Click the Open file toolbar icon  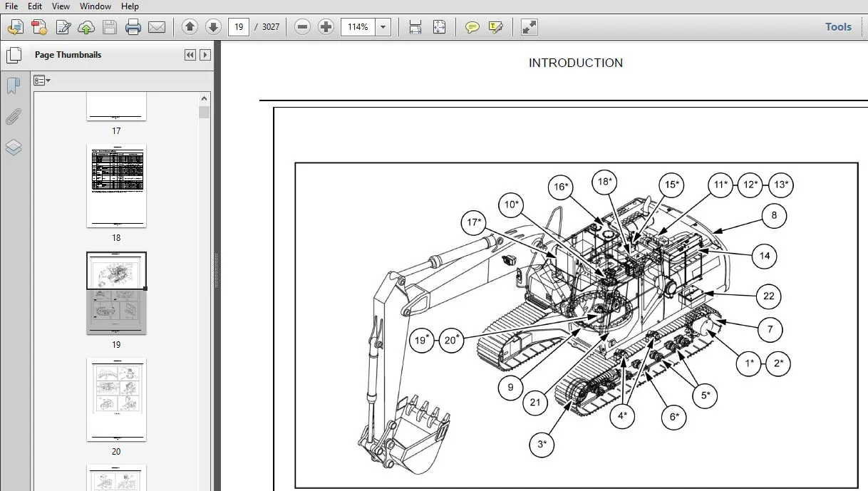[x=15, y=28]
